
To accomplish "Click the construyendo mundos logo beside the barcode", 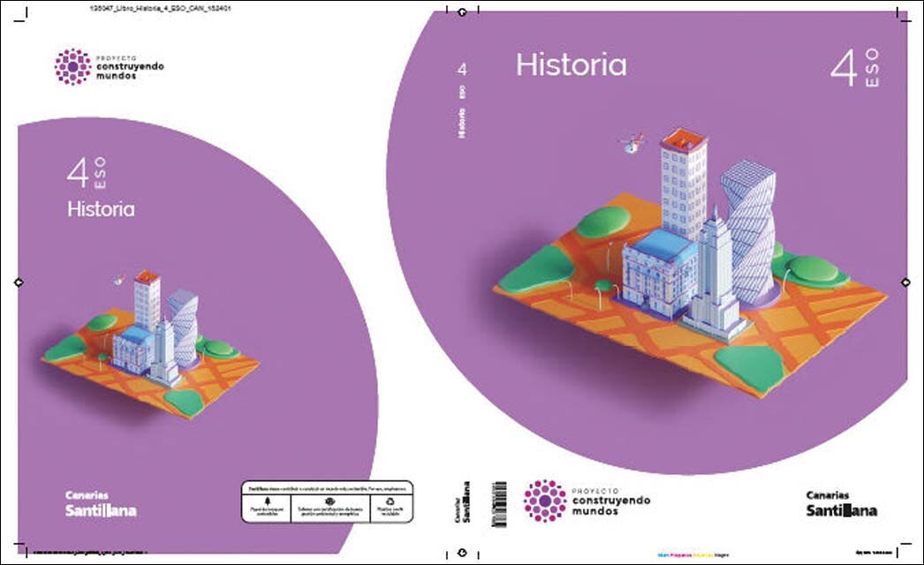I will pos(587,501).
